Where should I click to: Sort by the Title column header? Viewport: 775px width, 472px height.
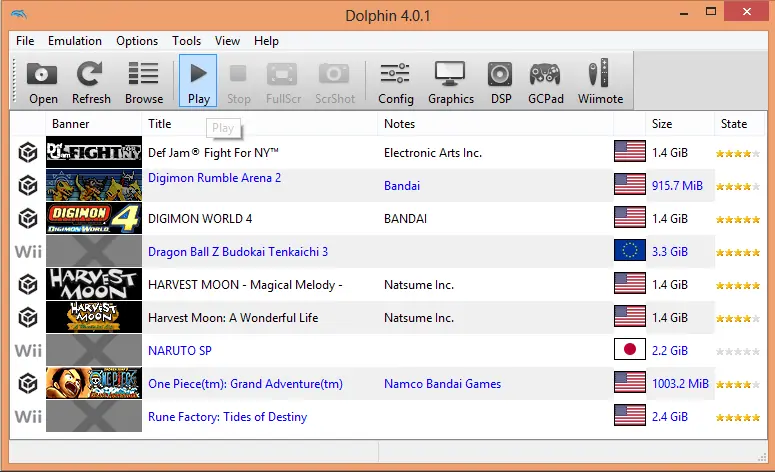(260, 124)
